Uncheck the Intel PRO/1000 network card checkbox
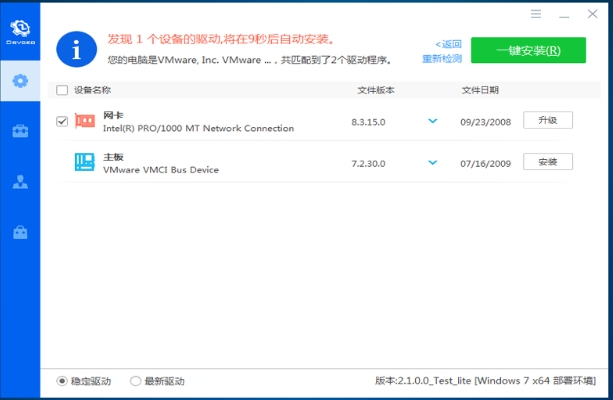The width and height of the screenshot is (613, 400). pyautogui.click(x=62, y=121)
